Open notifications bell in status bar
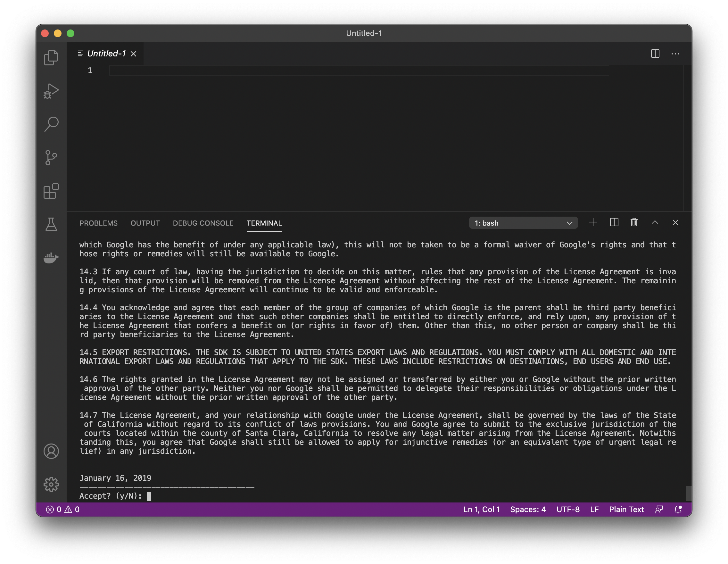This screenshot has height=564, width=728. (678, 509)
